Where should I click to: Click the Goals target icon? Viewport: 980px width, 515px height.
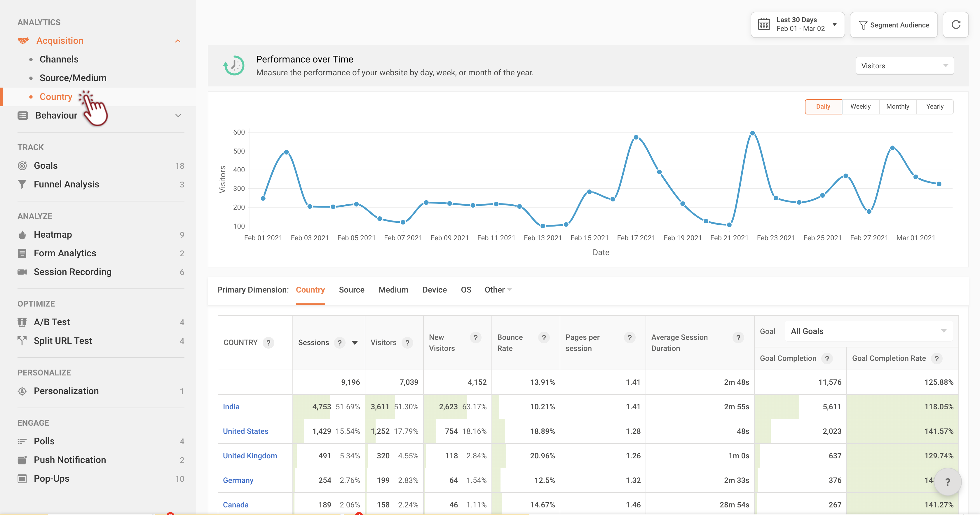pos(22,166)
